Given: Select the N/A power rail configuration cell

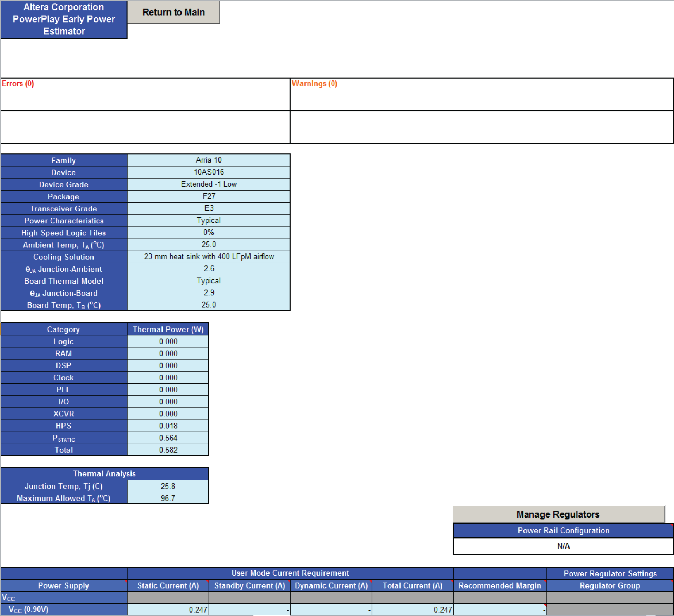Looking at the screenshot, I should point(563,546).
